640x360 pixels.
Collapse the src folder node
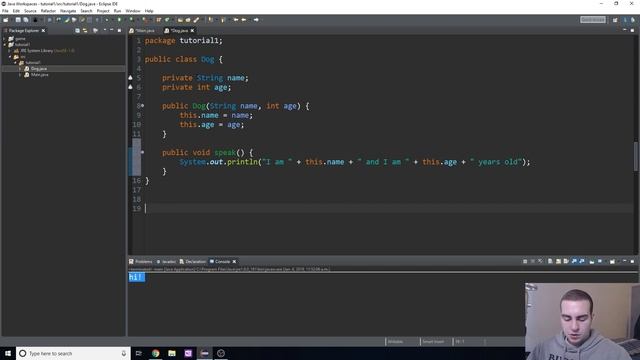10,57
